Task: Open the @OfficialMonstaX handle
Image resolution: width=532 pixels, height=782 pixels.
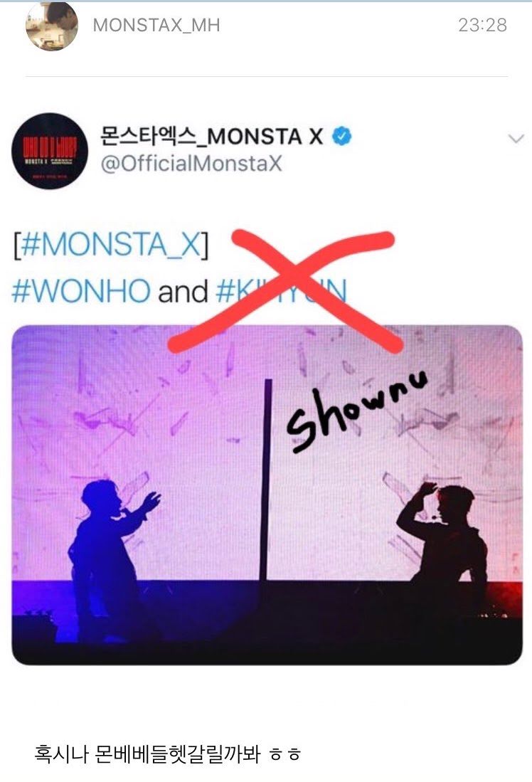Action: coord(191,164)
